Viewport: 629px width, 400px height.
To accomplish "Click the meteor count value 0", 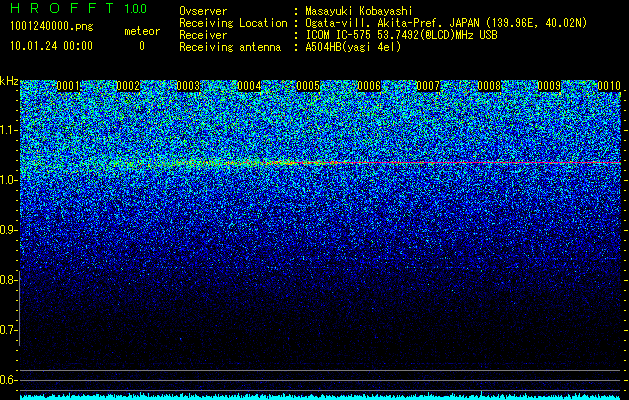I will 142,46.
